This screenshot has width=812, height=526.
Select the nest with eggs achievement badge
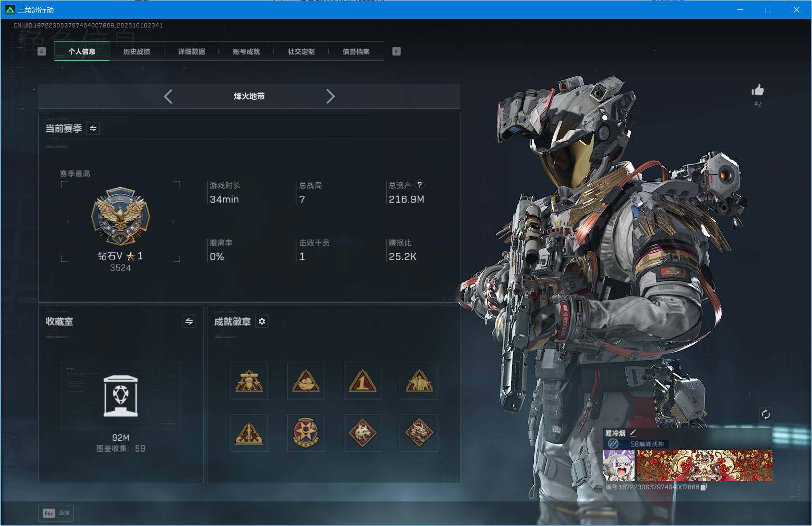[306, 381]
